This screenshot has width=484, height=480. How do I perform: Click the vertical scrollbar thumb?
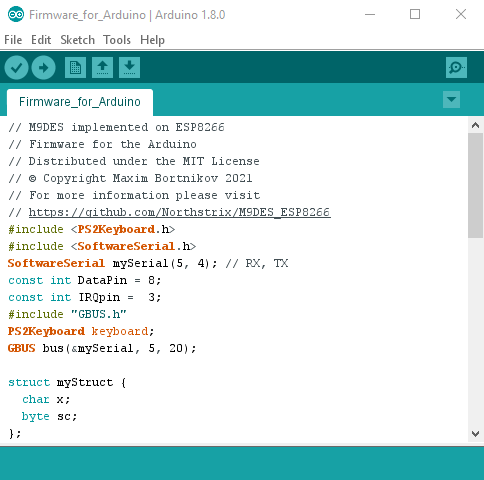pyautogui.click(x=476, y=185)
